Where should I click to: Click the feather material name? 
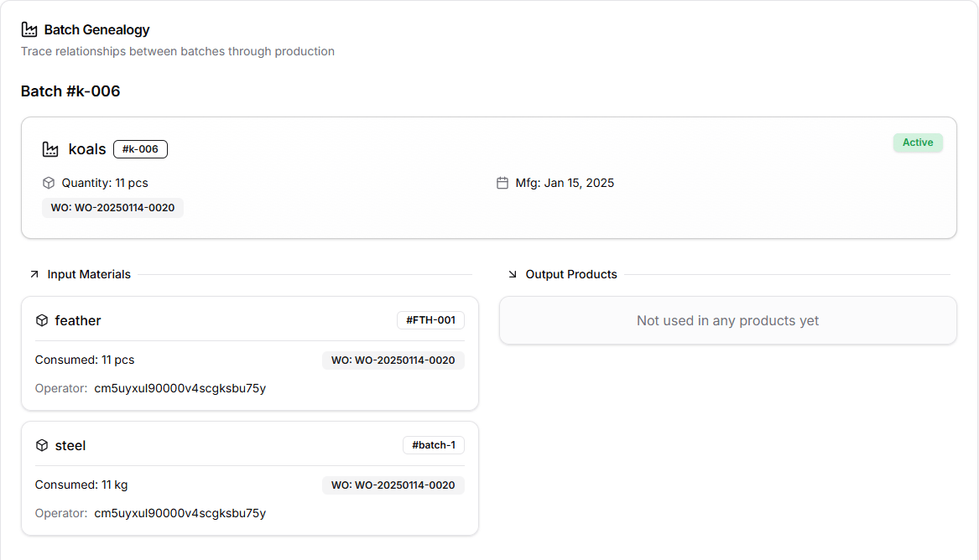pos(78,320)
